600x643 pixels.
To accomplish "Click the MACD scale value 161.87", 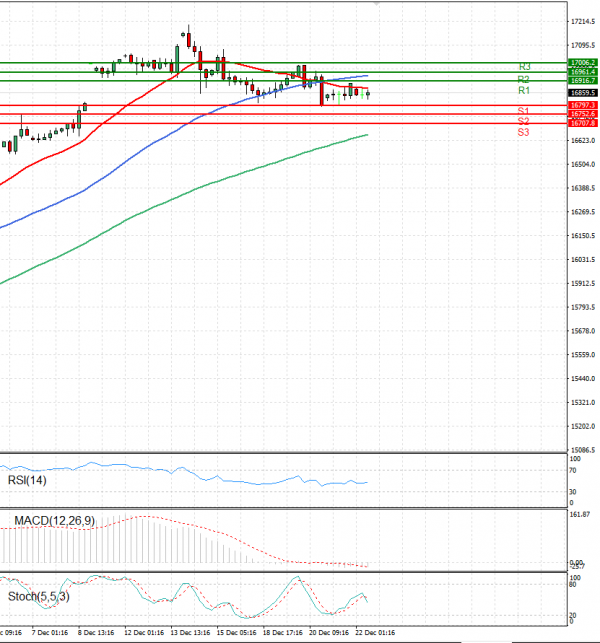I will 580,514.
